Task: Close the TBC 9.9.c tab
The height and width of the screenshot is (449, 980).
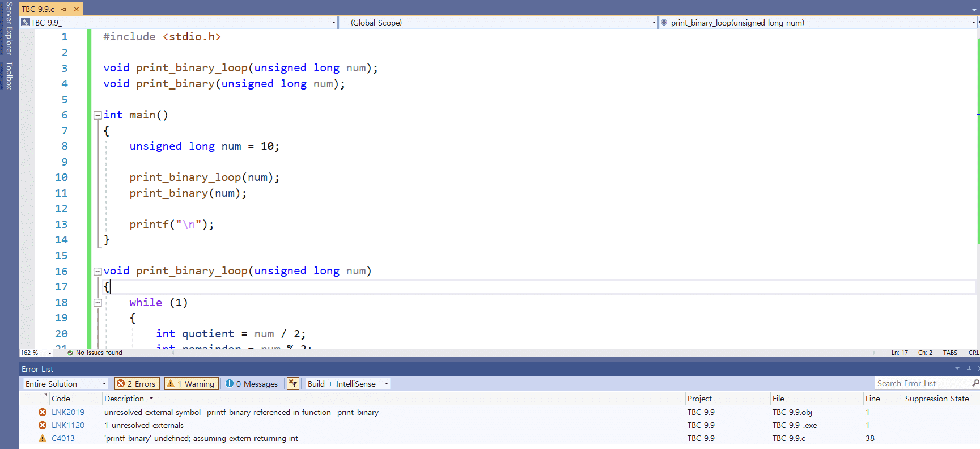Action: 77,9
